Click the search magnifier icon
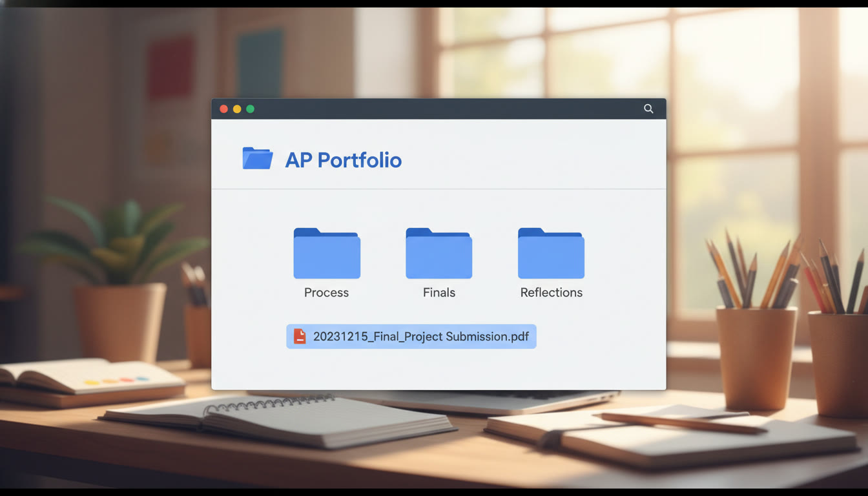Screen dimensions: 868x496 coord(648,108)
